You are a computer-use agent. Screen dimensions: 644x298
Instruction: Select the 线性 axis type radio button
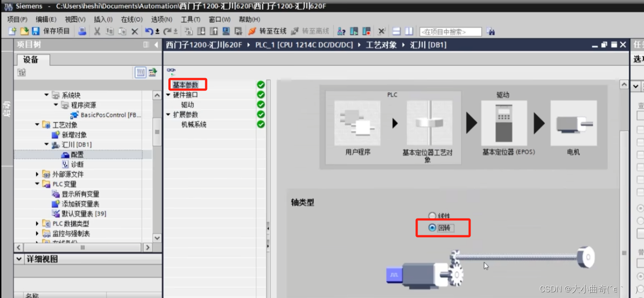[432, 216]
